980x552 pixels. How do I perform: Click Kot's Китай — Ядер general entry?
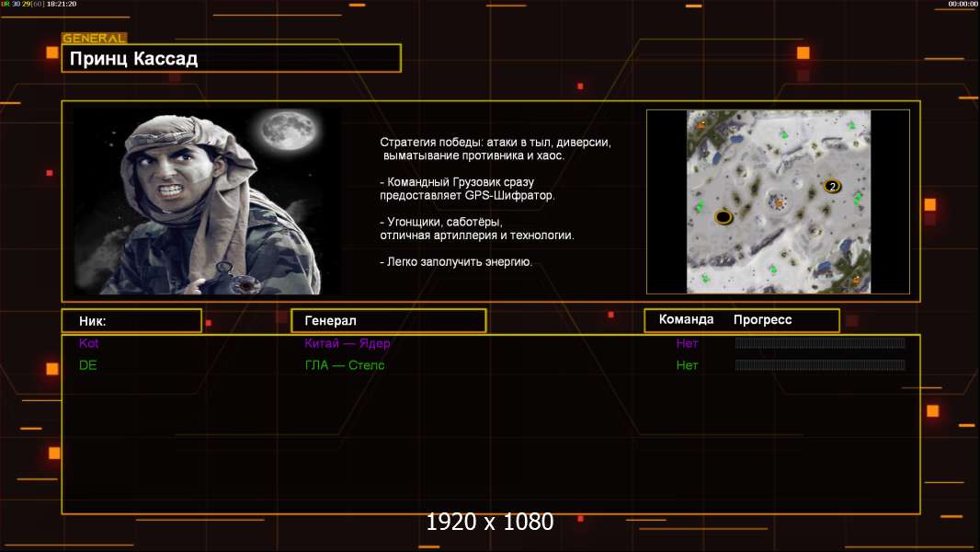point(348,343)
